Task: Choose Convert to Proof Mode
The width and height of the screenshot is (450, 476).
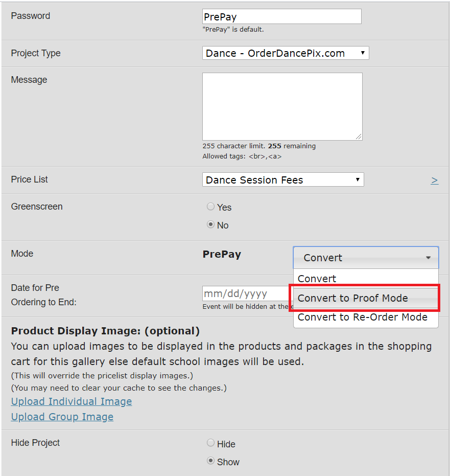Action: click(x=352, y=298)
